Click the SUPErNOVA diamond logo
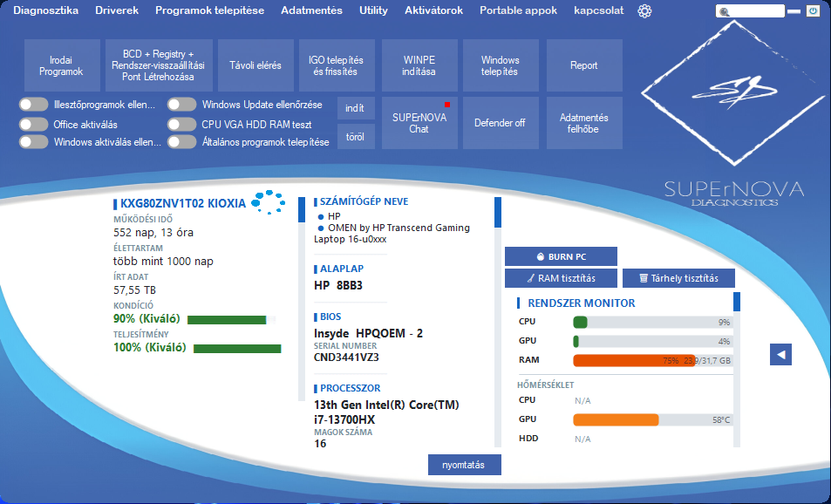This screenshot has height=504, width=831. pyautogui.click(x=731, y=95)
